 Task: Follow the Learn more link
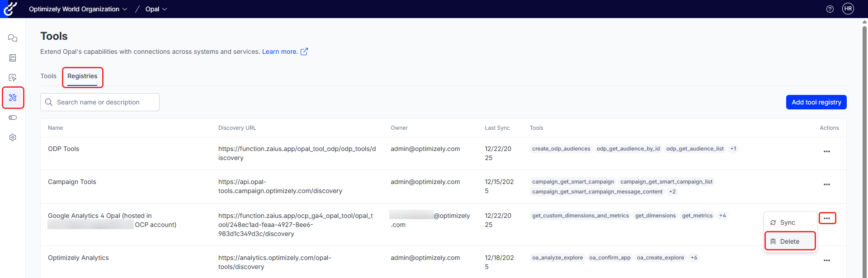point(279,52)
